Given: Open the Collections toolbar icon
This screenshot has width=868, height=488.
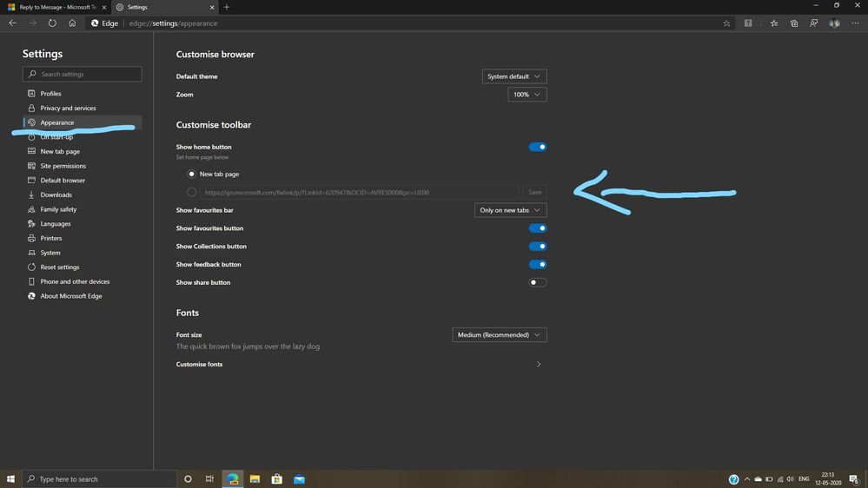Looking at the screenshot, I should pyautogui.click(x=794, y=23).
